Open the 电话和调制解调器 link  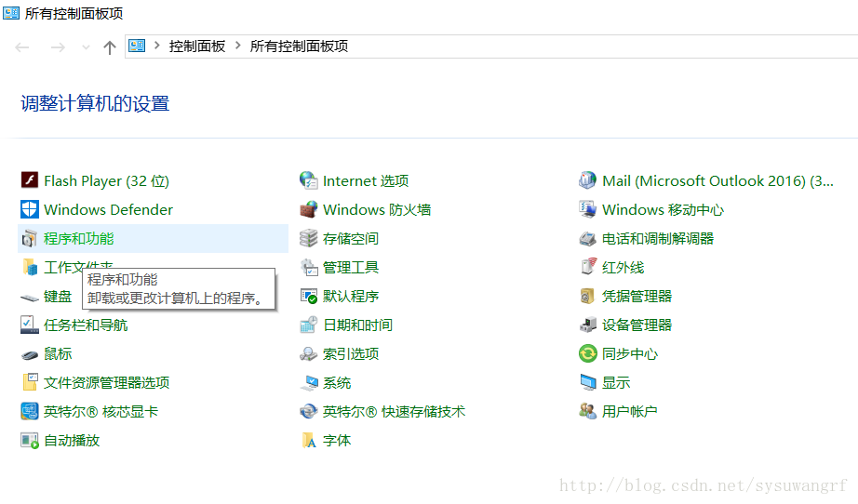pos(658,238)
